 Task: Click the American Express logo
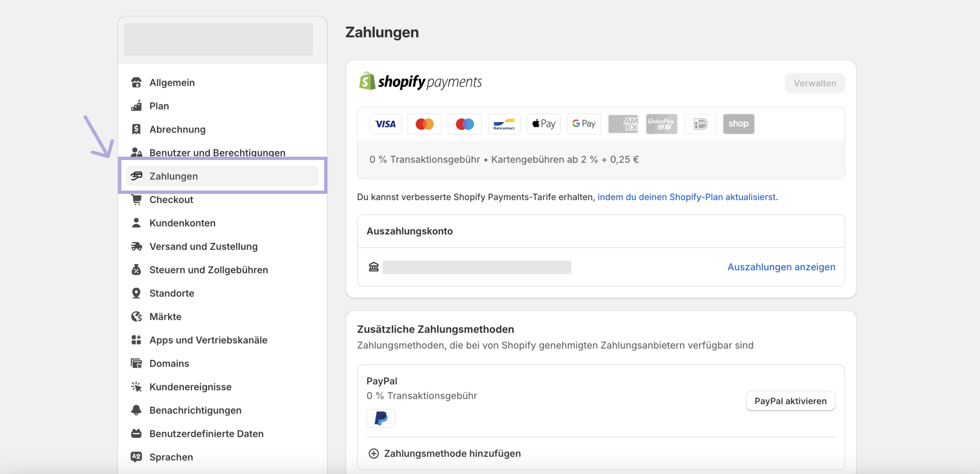[623, 124]
